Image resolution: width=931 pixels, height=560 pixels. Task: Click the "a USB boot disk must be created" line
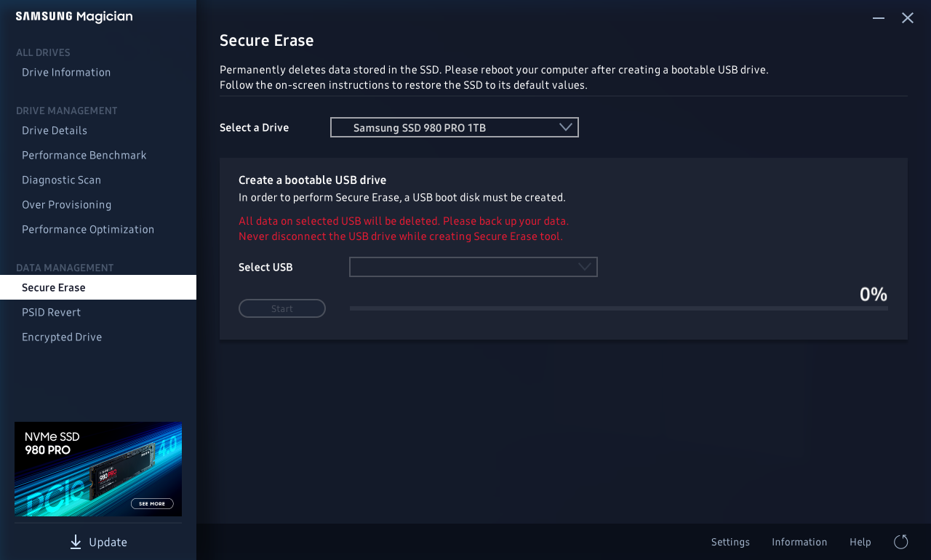402,197
